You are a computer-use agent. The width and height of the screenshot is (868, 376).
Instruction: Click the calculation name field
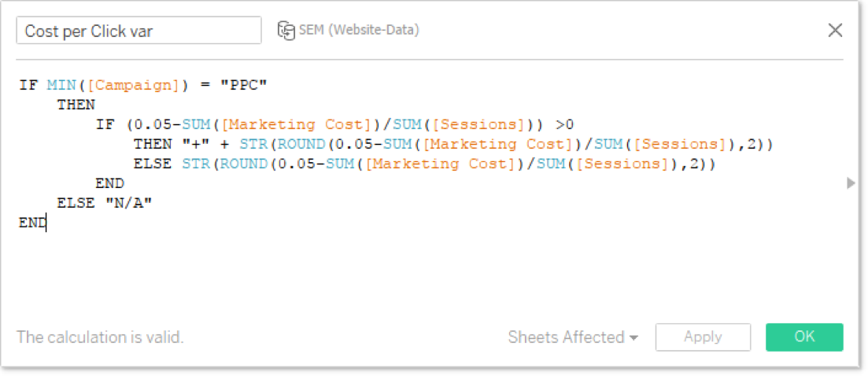[x=139, y=31]
